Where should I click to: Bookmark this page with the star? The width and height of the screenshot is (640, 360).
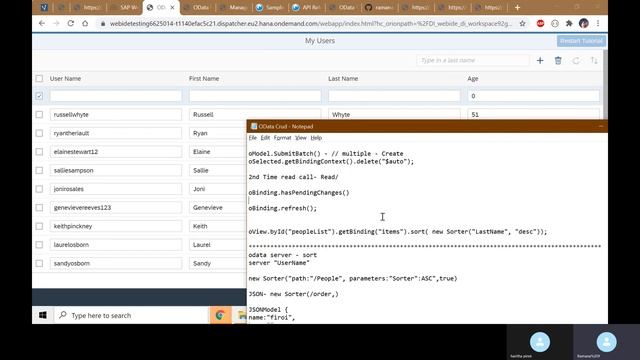(522, 23)
